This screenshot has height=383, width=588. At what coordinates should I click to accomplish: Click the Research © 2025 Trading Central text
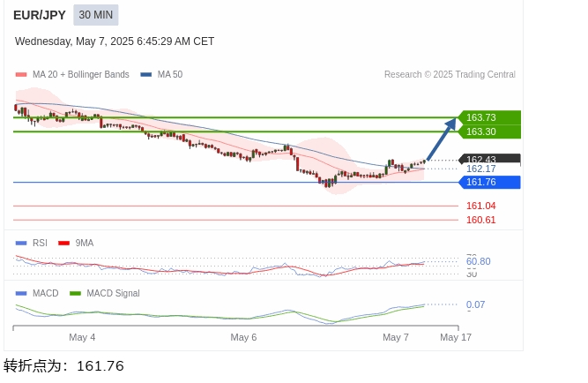click(x=450, y=74)
